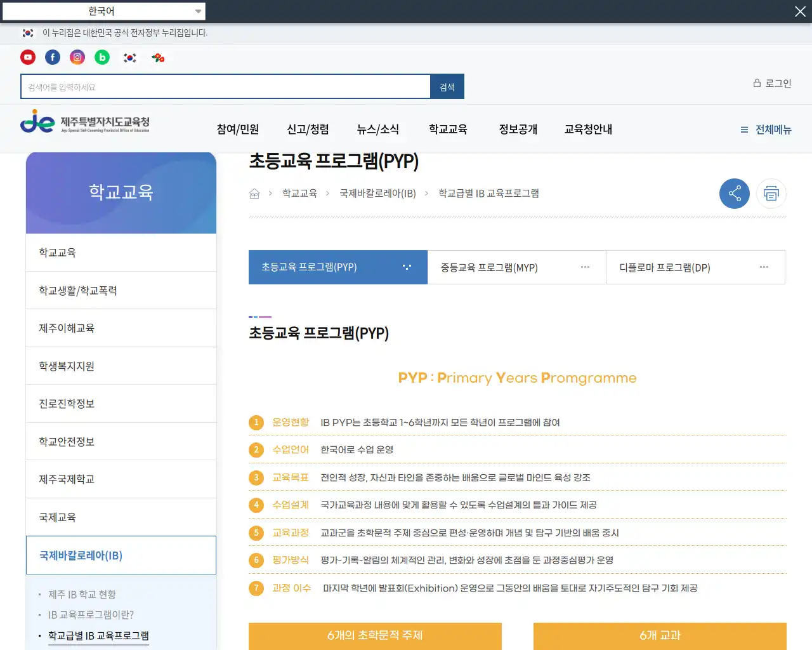
Task: Select 국제바칼로레아(IB) in the sidebar
Action: (121, 555)
